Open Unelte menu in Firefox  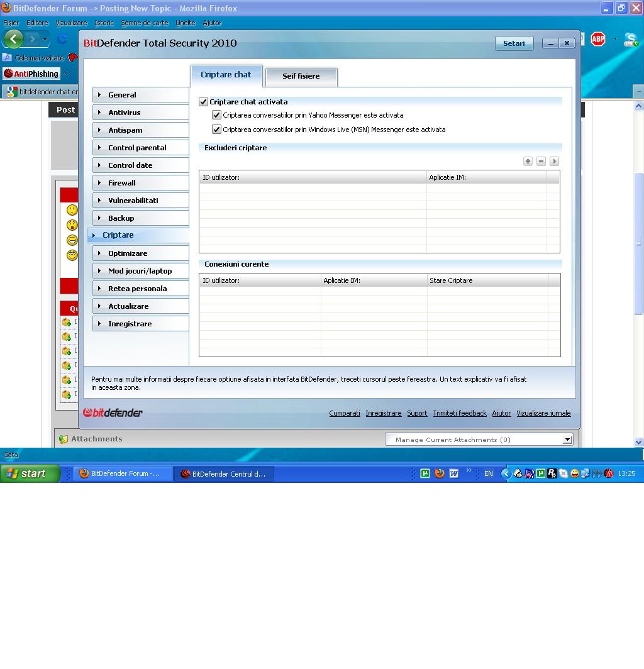point(186,23)
